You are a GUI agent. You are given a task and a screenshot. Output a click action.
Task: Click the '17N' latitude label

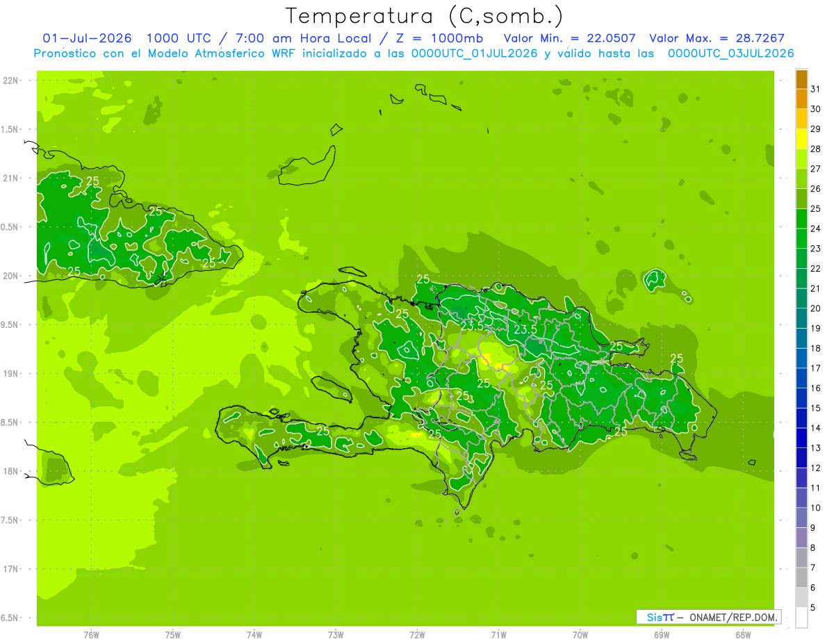pyautogui.click(x=11, y=569)
